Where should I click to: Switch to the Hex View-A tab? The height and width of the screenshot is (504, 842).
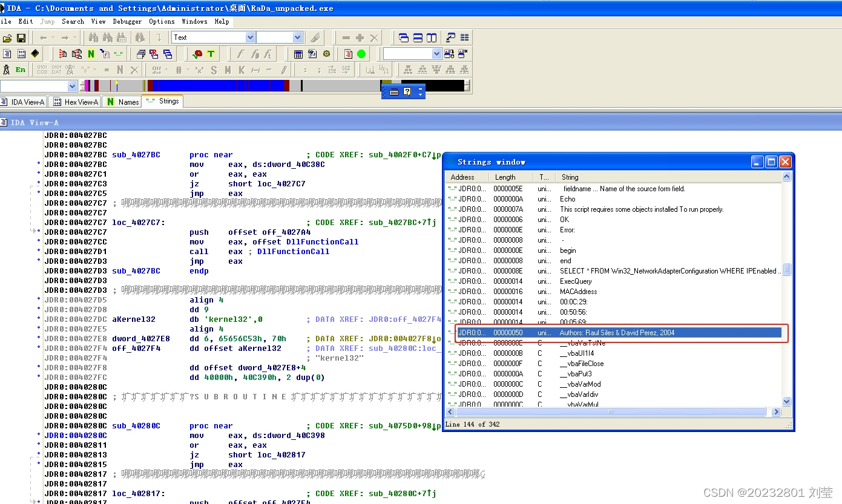[74, 102]
